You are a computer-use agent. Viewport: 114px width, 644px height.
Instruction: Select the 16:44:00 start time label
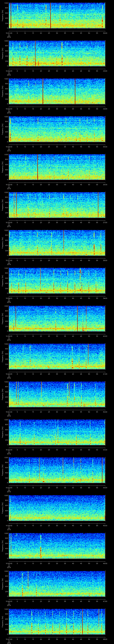[9, 525]
